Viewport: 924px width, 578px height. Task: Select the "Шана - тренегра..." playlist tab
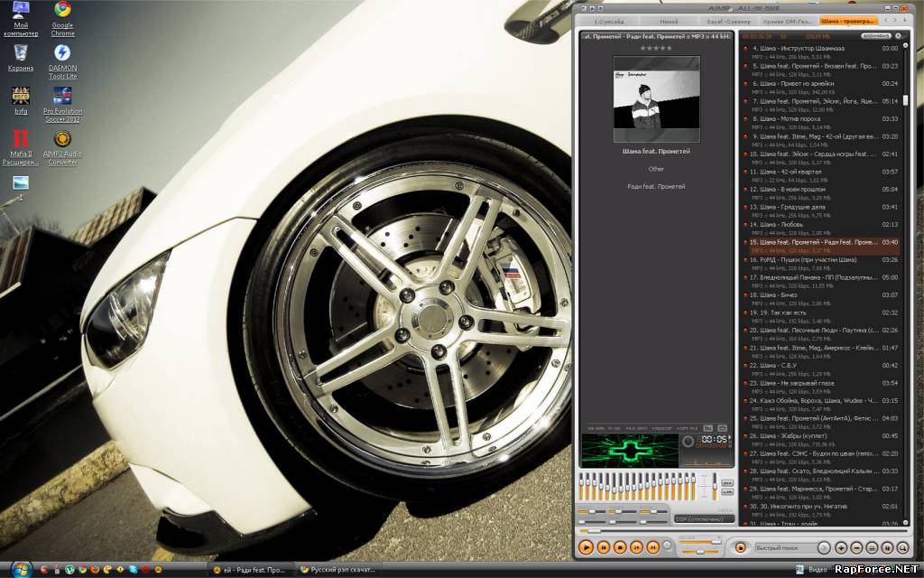(847, 22)
